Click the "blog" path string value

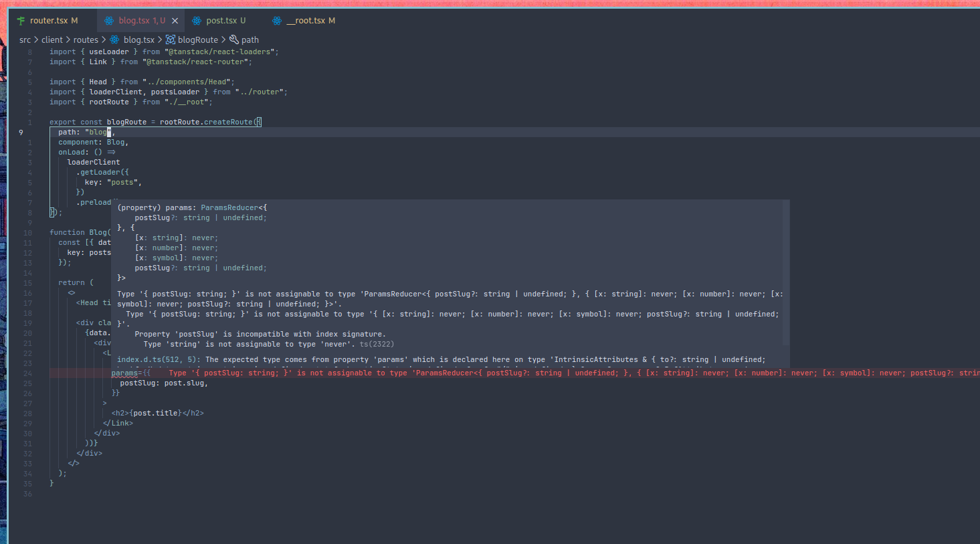tap(98, 132)
